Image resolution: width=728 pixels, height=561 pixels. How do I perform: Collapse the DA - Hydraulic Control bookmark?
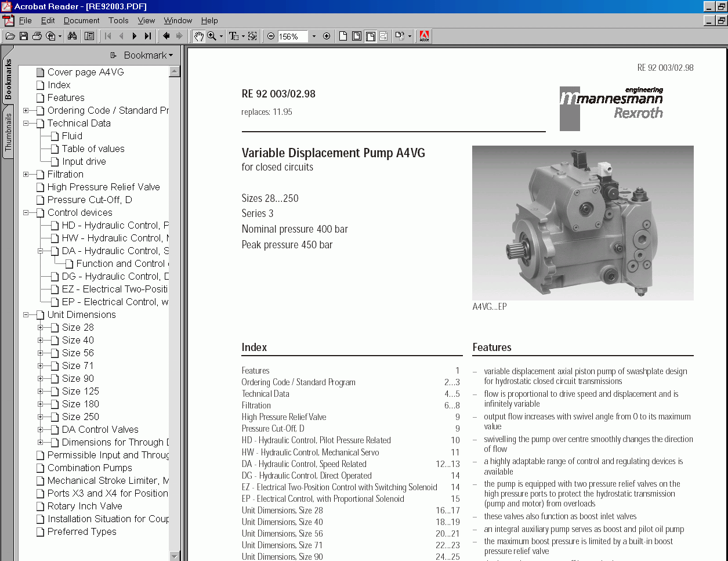(40, 251)
